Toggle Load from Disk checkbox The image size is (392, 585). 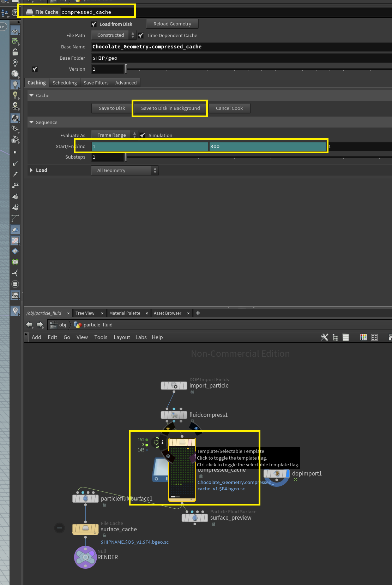(x=94, y=24)
